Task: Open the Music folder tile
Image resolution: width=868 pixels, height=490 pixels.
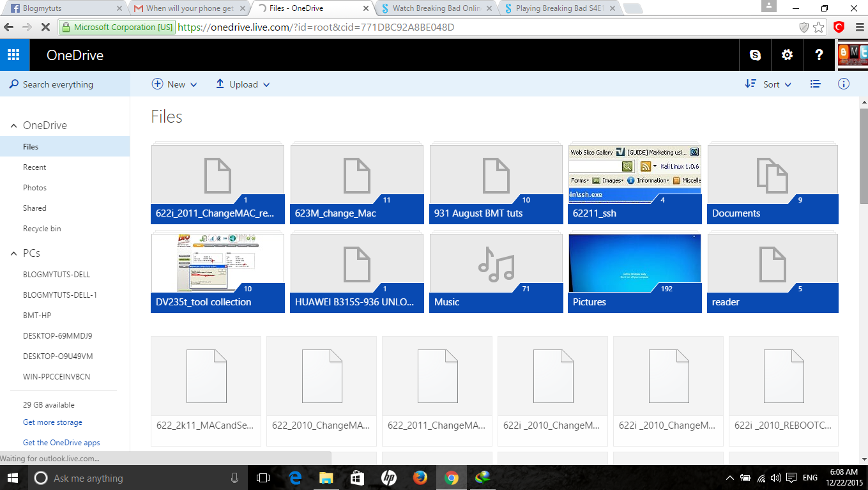Action: coord(496,273)
